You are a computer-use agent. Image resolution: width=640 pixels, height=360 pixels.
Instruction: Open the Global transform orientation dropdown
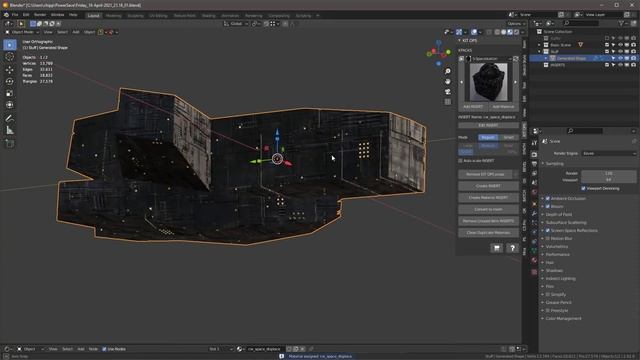tap(236, 24)
